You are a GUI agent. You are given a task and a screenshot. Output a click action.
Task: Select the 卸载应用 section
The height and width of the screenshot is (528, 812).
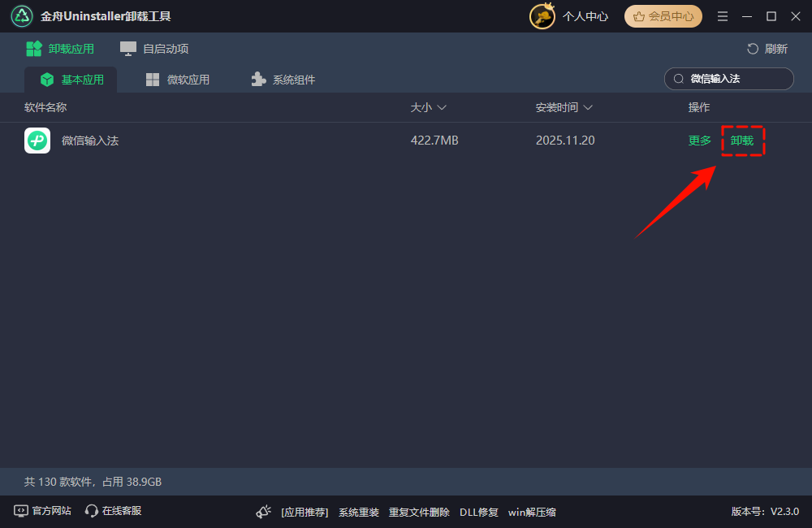click(x=60, y=49)
